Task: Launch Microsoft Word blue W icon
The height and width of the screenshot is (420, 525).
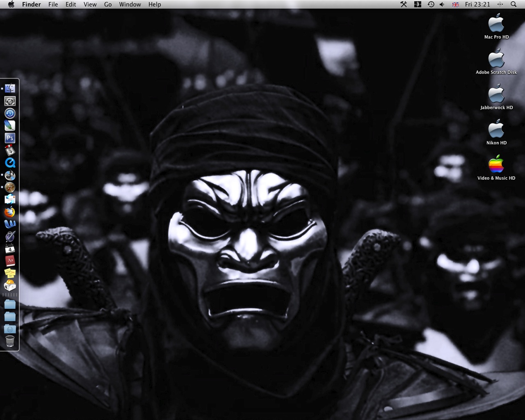Action: pos(10,224)
